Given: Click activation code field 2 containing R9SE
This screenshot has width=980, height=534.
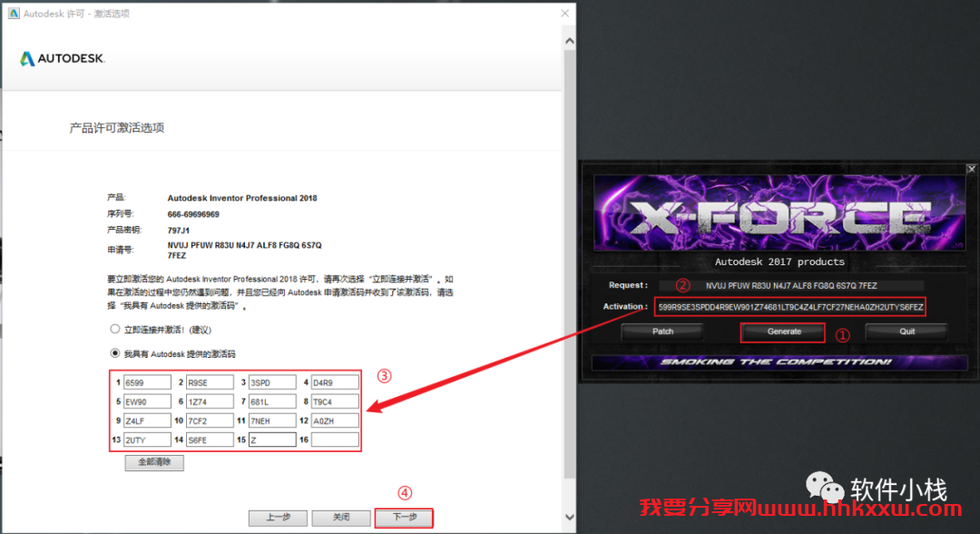Looking at the screenshot, I should [x=210, y=382].
